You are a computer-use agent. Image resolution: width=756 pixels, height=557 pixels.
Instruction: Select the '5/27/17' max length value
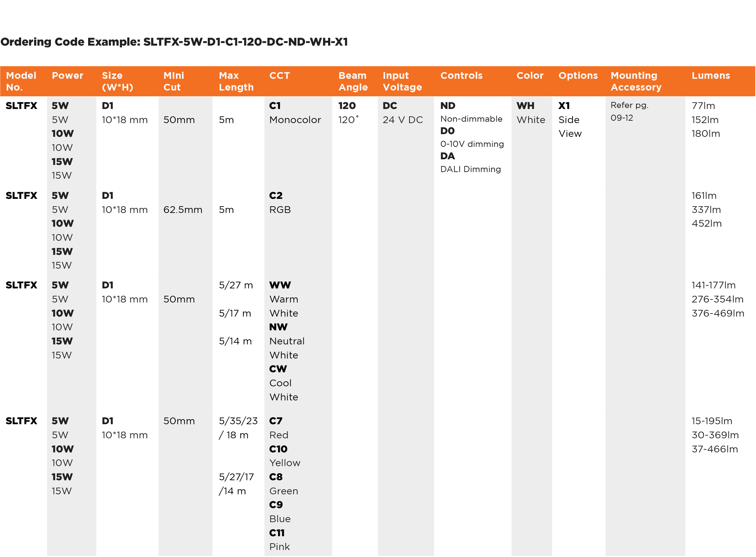coord(236,478)
